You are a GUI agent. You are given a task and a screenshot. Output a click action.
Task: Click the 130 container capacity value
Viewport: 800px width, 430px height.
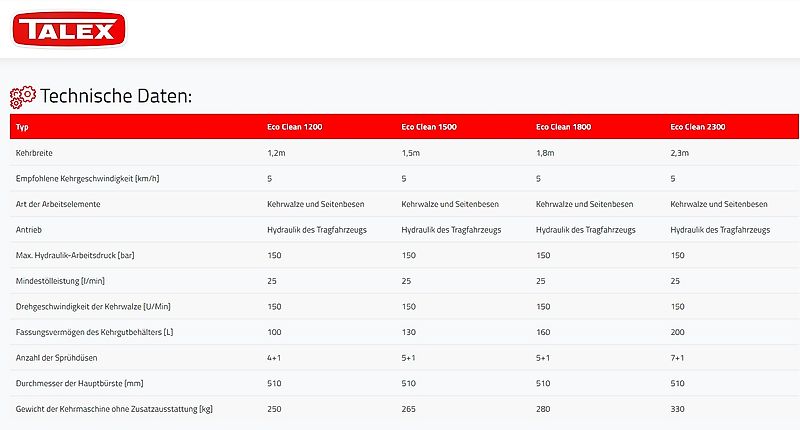click(x=408, y=332)
